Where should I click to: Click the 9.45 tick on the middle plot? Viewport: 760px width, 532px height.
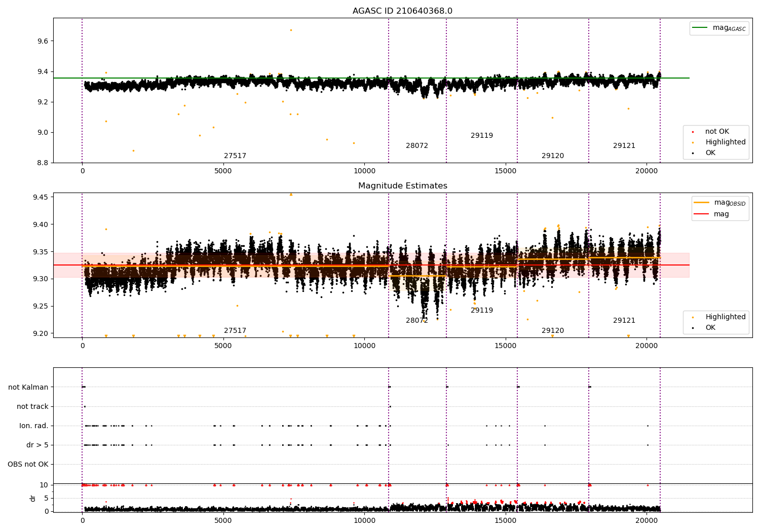tap(41, 197)
